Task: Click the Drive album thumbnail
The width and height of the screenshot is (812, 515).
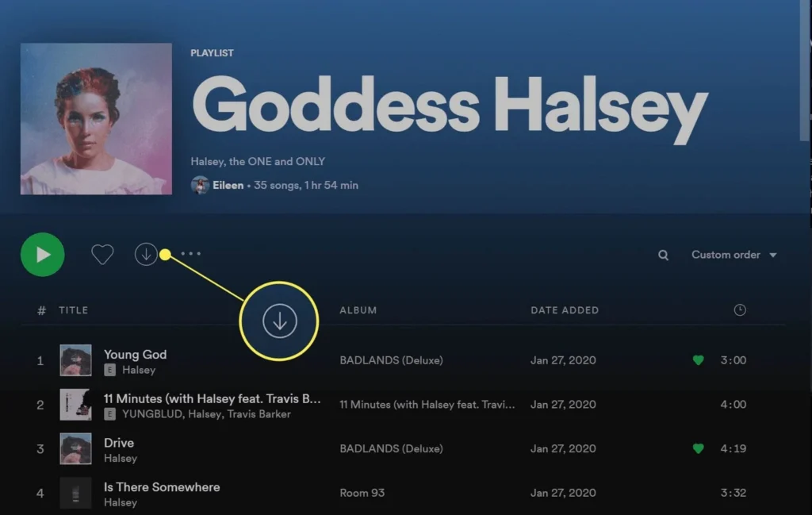Action: coord(75,448)
